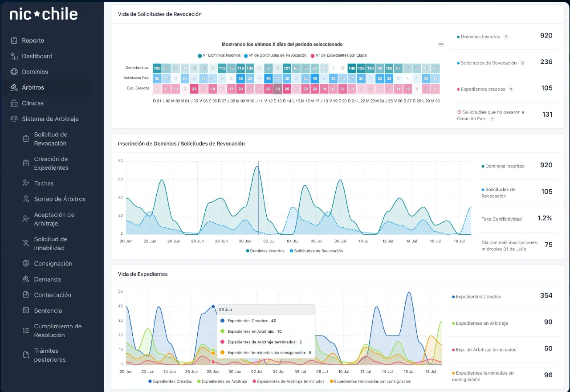Screen dimensions: 570x392
Task: Click the 126 cell in Dominios Insc. row
Action: tap(157, 68)
